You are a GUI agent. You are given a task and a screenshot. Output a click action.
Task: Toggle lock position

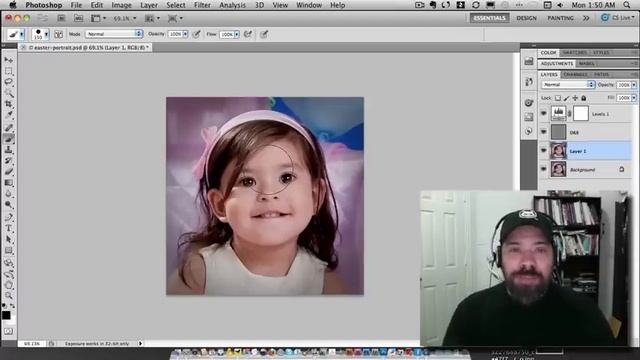click(x=575, y=98)
